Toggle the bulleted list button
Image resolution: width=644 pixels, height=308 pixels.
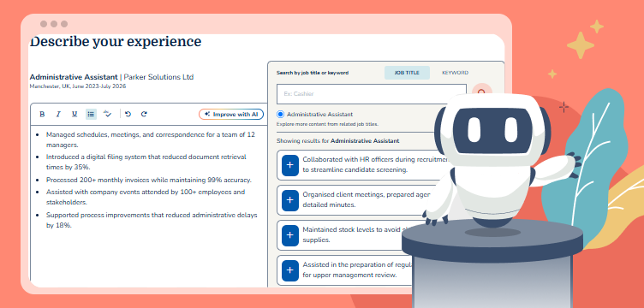pos(91,115)
